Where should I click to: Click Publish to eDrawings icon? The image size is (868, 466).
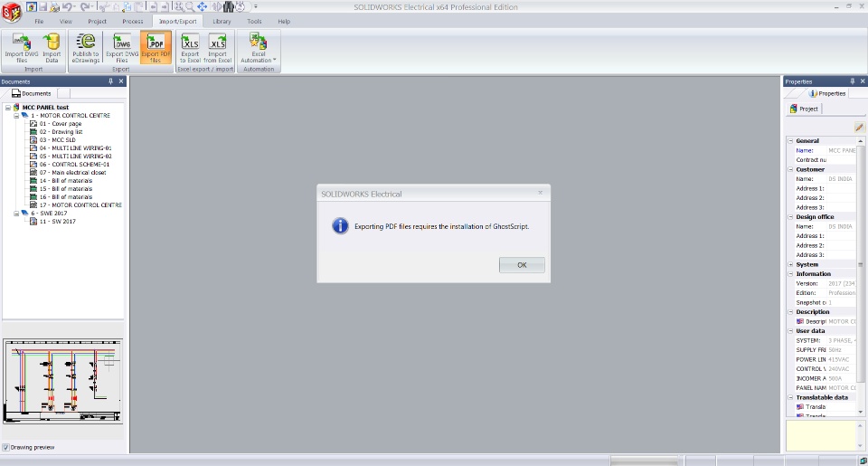86,49
